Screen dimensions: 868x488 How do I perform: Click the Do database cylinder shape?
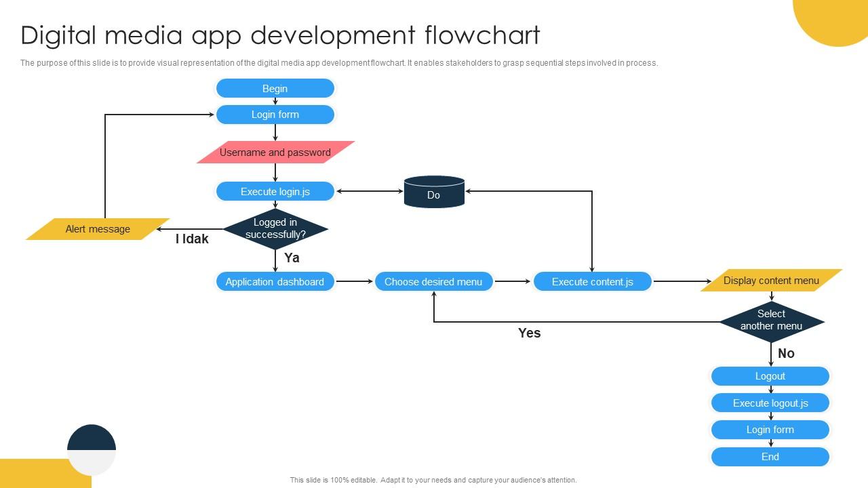(434, 192)
